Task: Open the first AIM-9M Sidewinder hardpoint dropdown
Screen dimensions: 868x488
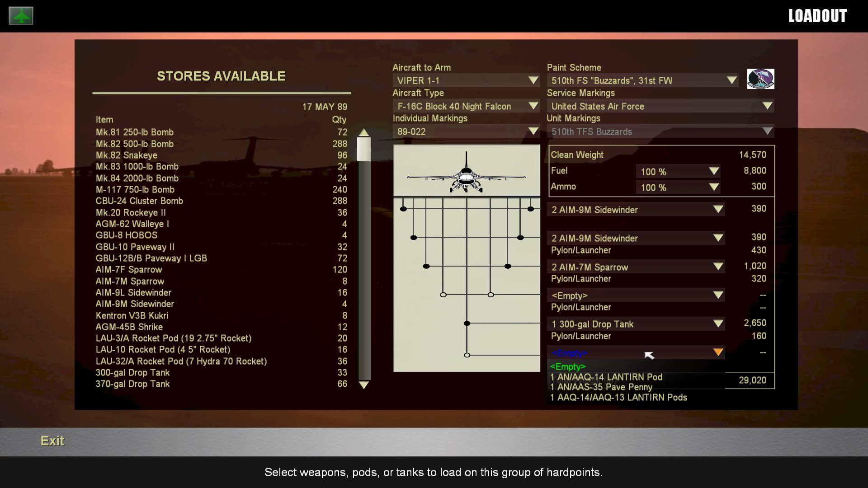Action: point(636,210)
